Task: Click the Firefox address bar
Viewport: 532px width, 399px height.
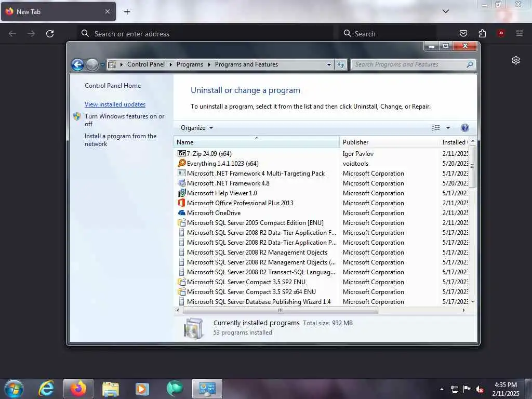Action: point(205,34)
